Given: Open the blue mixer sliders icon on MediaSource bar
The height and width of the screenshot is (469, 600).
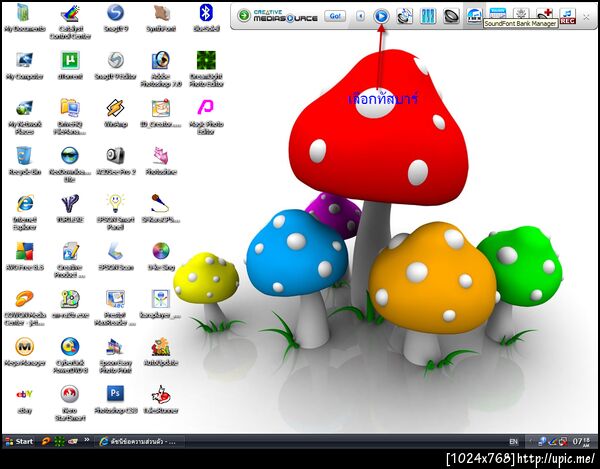Looking at the screenshot, I should click(x=427, y=16).
